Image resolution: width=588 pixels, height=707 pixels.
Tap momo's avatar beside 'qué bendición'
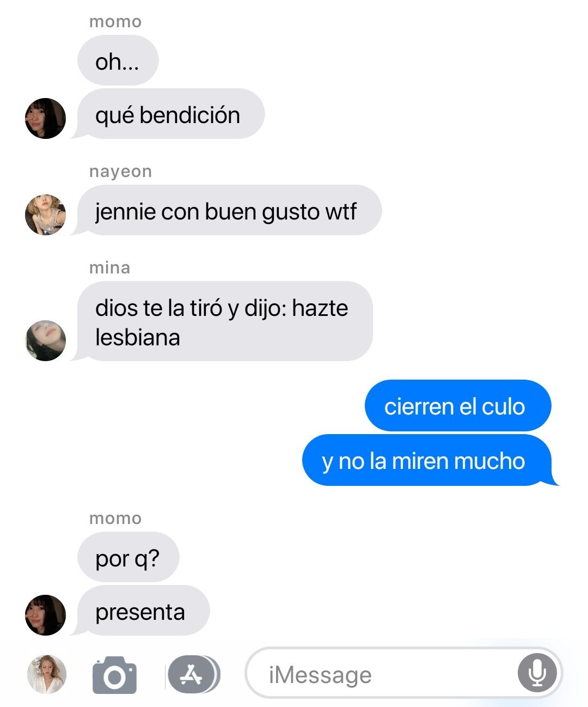(x=46, y=118)
